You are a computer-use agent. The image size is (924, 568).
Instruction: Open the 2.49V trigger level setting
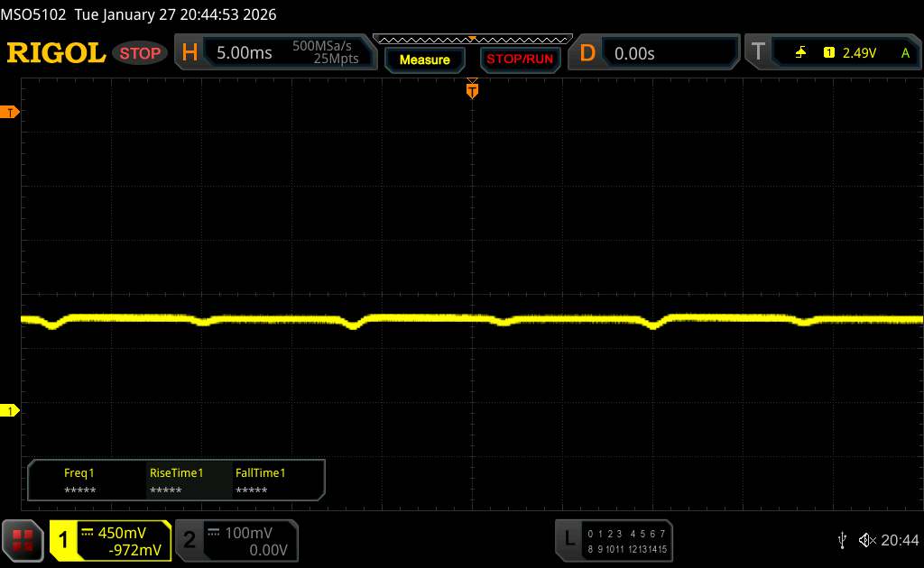(x=859, y=53)
